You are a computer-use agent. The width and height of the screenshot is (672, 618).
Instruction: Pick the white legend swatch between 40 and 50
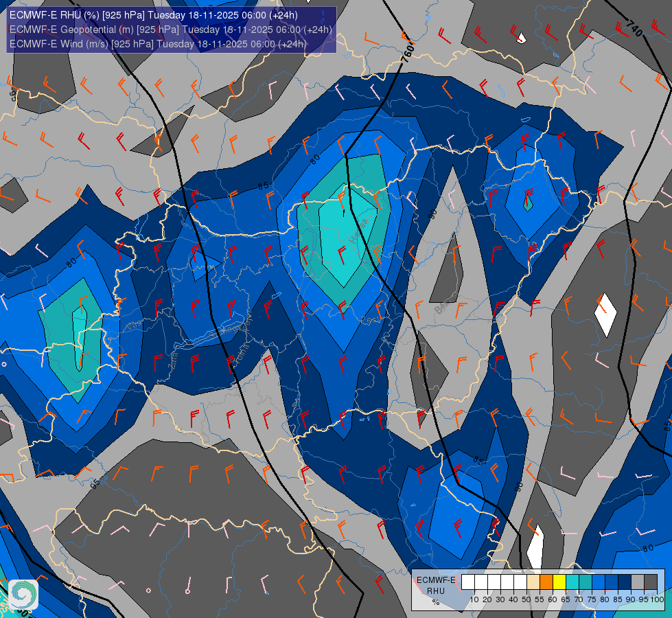(520, 582)
